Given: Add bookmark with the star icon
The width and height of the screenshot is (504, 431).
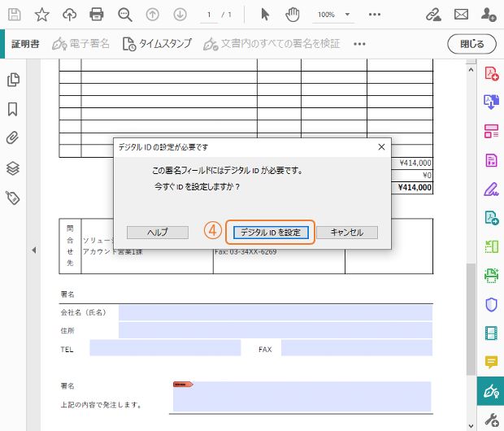Looking at the screenshot, I should coord(41,15).
